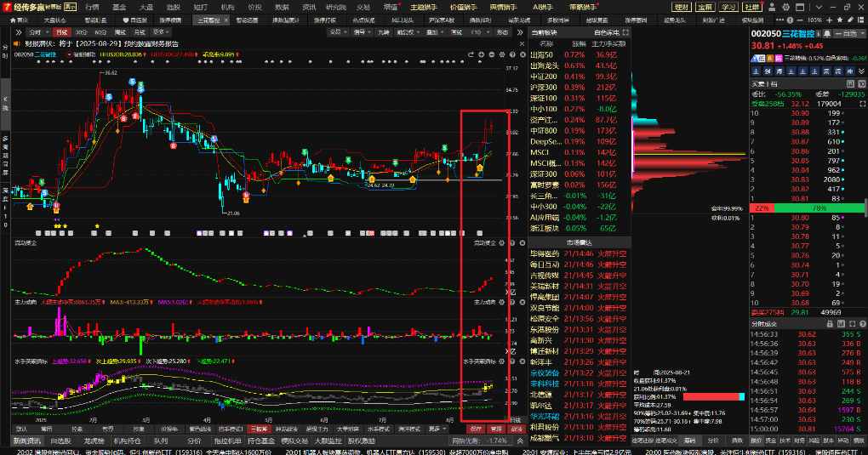Click lock icon in 分时成交 header
This screenshot has width=868, height=455.
[x=830, y=324]
